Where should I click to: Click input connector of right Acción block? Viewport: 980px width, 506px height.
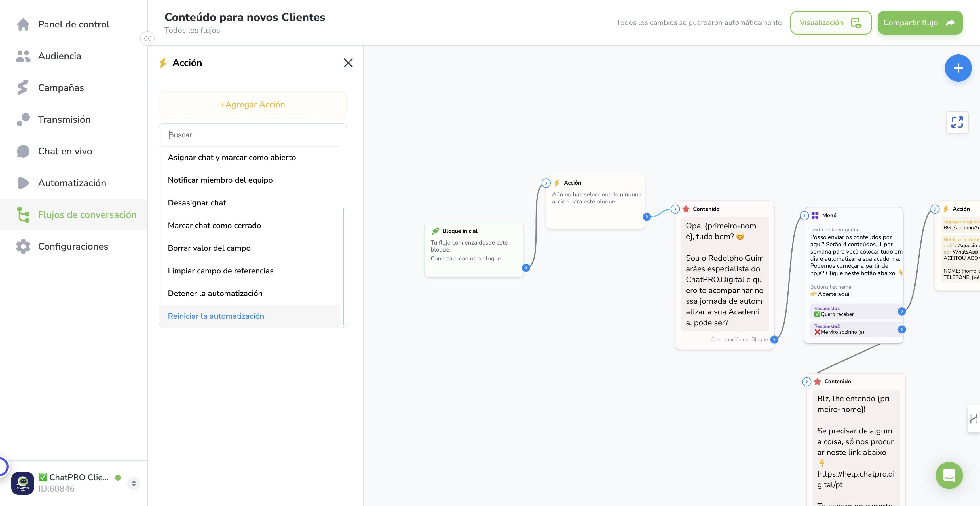pyautogui.click(x=935, y=209)
